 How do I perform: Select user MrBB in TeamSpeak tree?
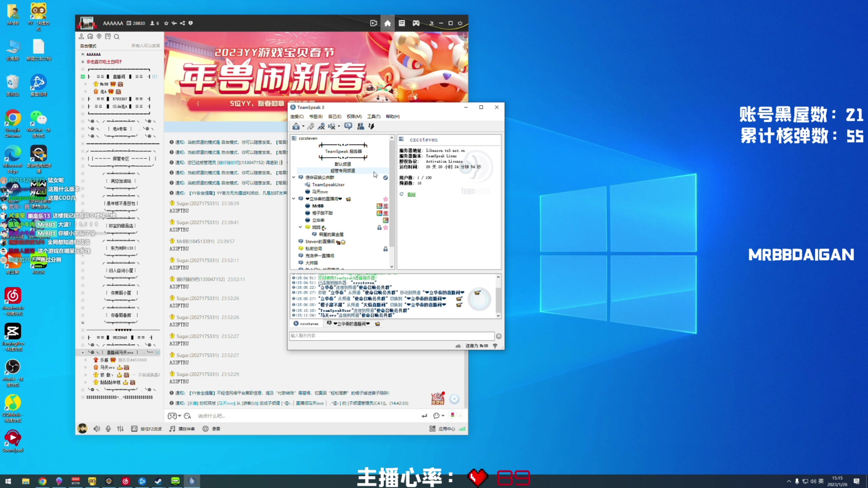[318, 206]
